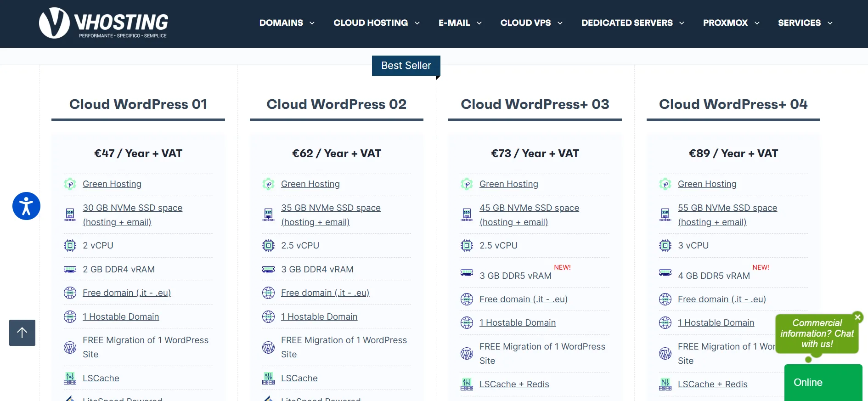Click the vCPU chip icon in Cloud WordPress 01
868x401 pixels.
[70, 246]
